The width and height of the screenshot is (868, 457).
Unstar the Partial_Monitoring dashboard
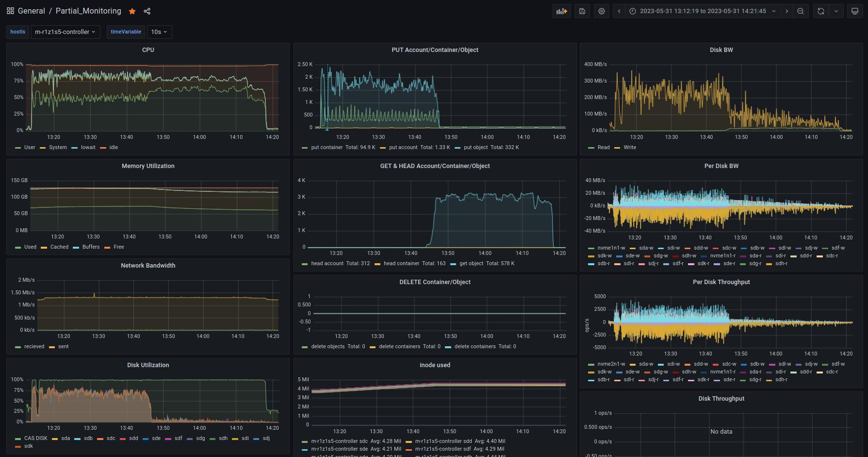pyautogui.click(x=132, y=11)
